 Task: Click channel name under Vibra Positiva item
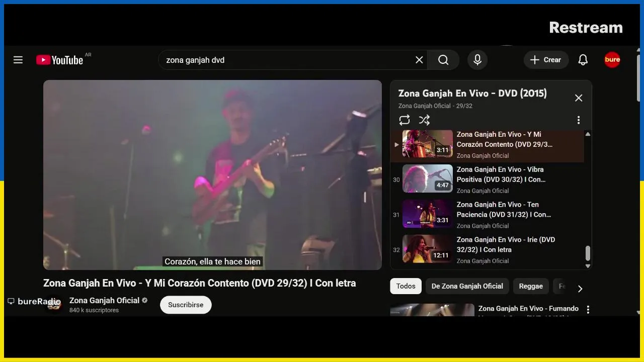482,191
